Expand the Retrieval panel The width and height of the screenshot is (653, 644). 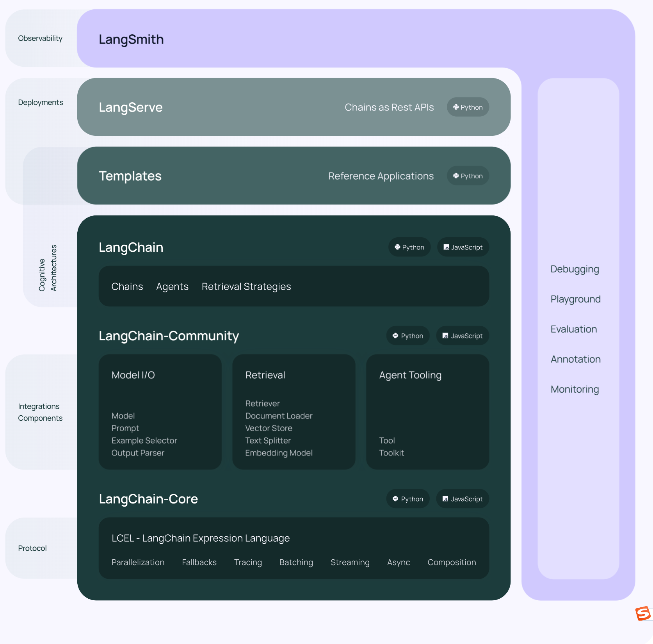(294, 412)
